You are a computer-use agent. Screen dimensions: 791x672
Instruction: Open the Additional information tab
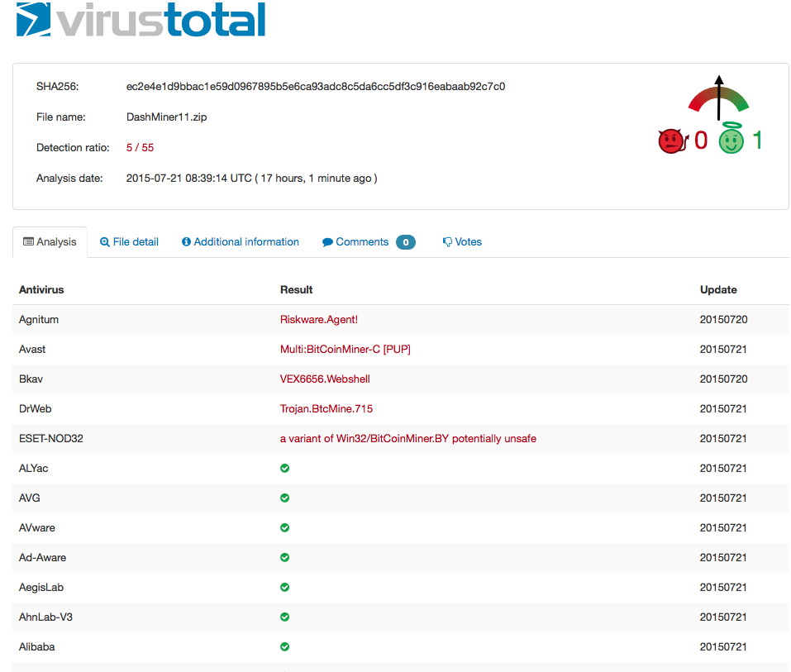(241, 242)
